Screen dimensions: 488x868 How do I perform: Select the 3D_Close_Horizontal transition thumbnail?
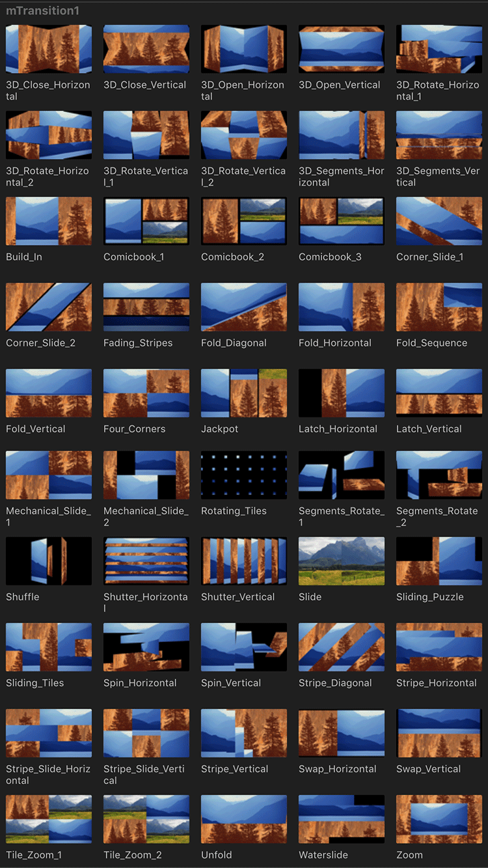pyautogui.click(x=49, y=49)
